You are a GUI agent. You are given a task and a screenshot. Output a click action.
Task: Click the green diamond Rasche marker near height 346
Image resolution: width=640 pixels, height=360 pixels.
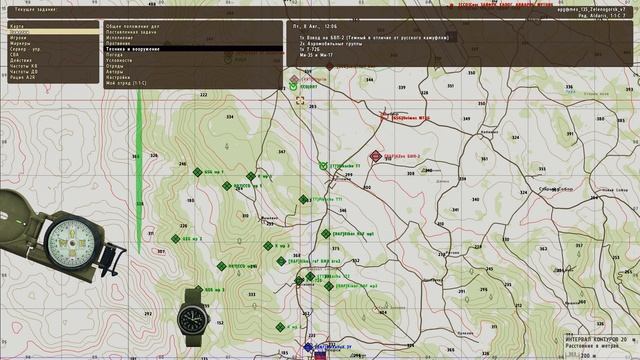coord(303,199)
